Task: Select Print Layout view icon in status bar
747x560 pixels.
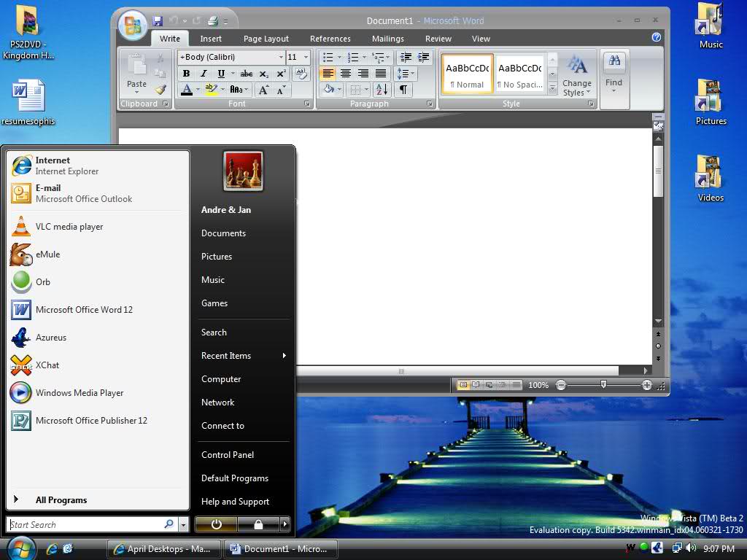Action: coord(462,385)
